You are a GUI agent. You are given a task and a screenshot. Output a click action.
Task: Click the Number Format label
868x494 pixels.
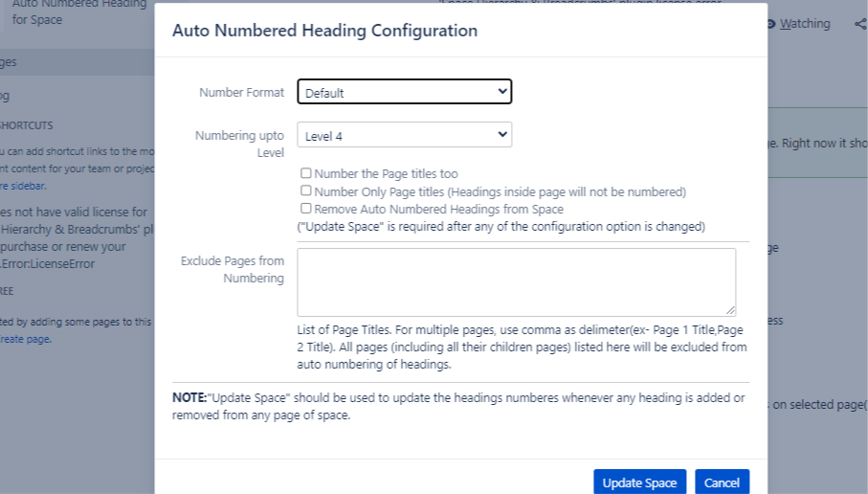click(x=241, y=93)
